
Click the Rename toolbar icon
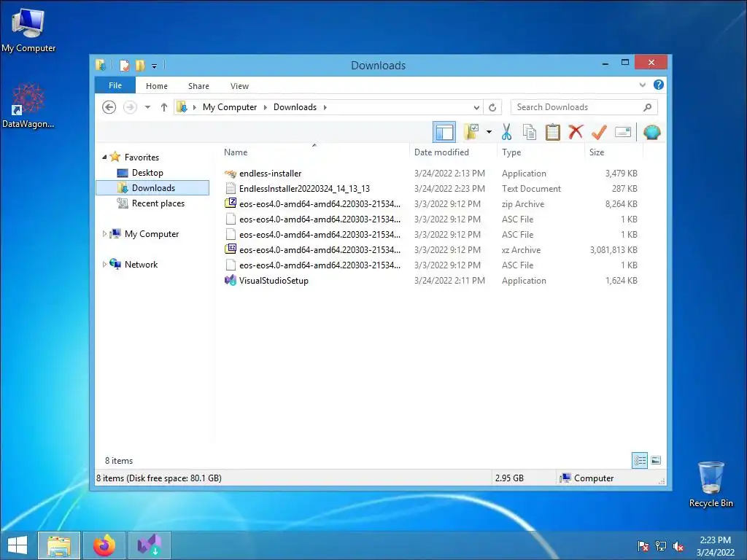[x=623, y=132]
